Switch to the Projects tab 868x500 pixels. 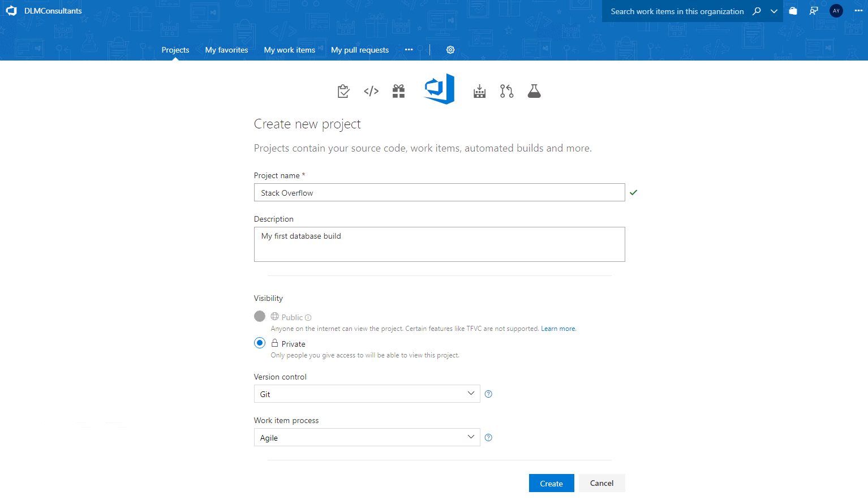tap(175, 50)
